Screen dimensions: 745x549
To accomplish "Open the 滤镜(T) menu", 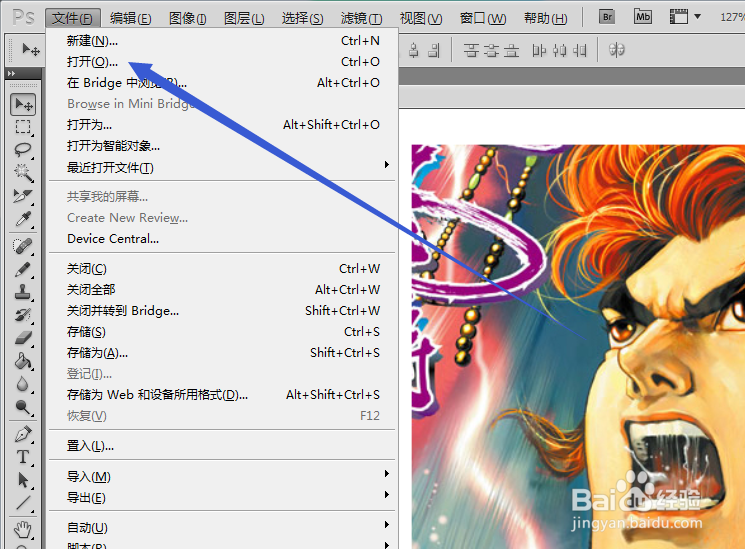I will pos(361,18).
